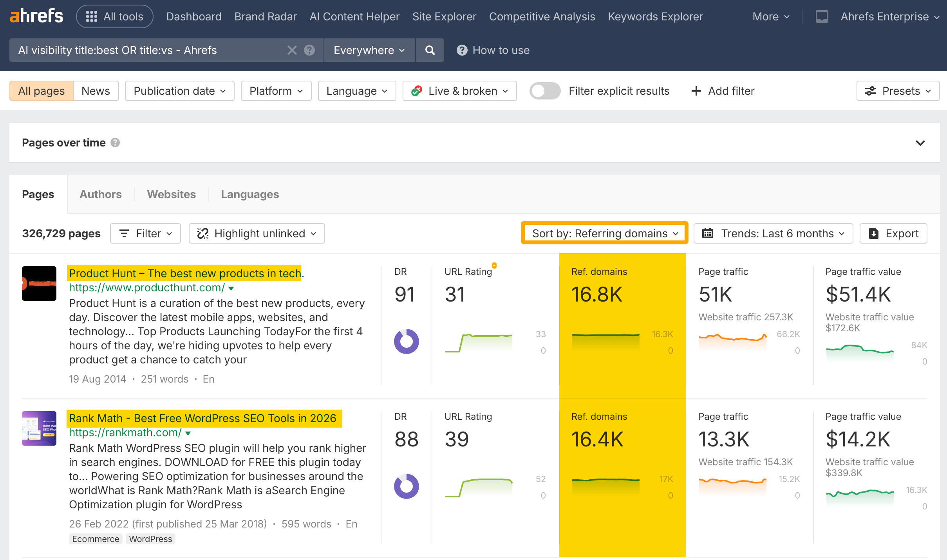
Task: Open the Highlight unlinked dropdown
Action: pos(257,233)
